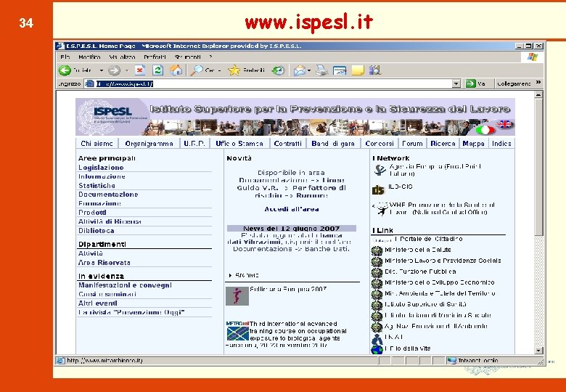Select the Bandi di gara navigation tab
566x392 pixels.
pyautogui.click(x=333, y=144)
